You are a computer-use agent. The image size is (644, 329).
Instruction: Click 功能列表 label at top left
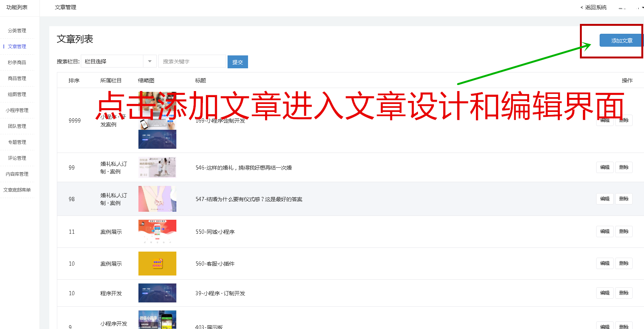(17, 7)
